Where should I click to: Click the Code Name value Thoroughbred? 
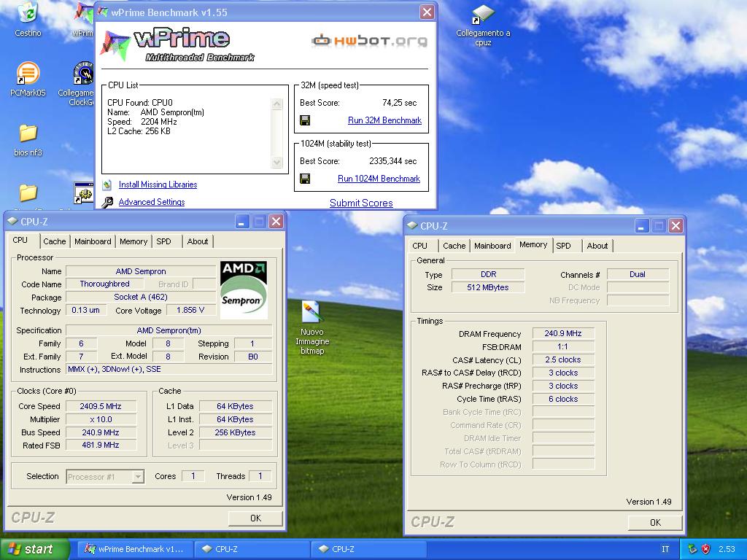[x=105, y=284]
